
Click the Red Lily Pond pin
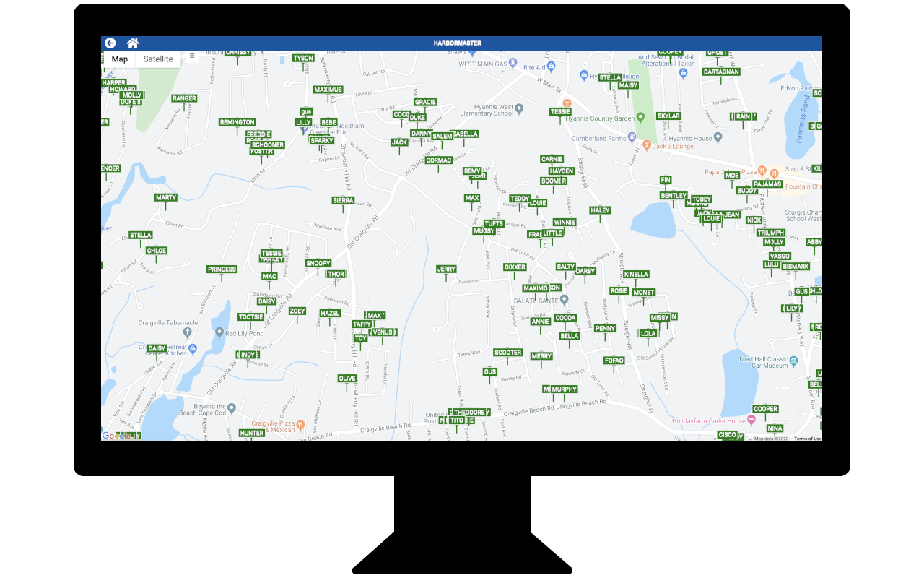219,332
